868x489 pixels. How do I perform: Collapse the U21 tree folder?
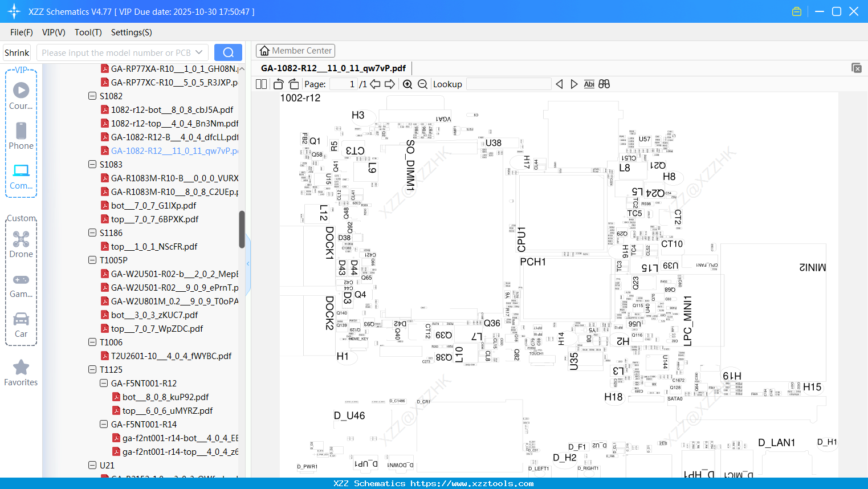[92, 465]
